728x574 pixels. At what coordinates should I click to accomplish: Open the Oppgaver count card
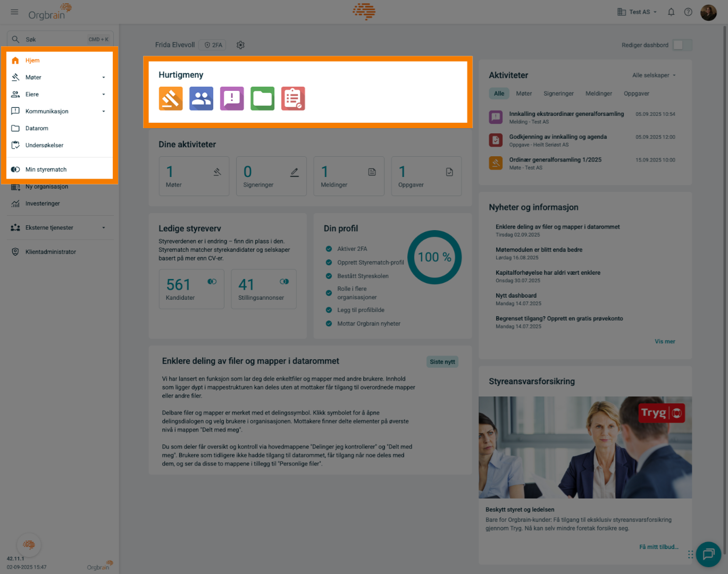[426, 176]
